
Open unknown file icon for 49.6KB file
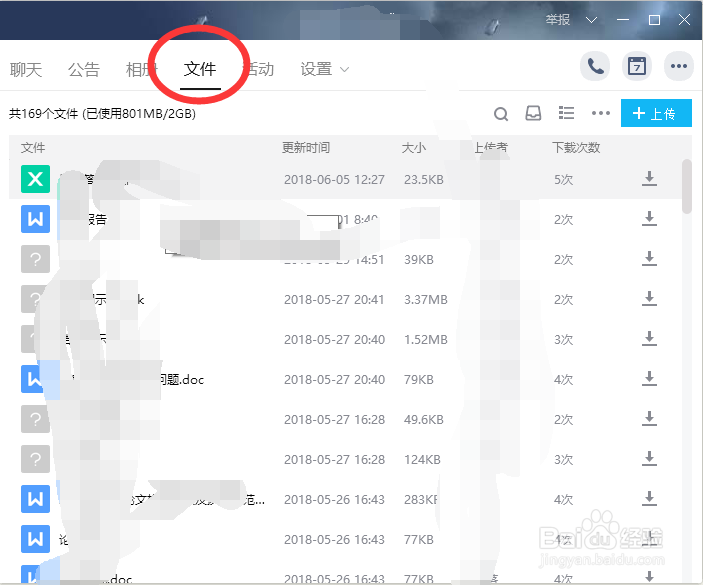click(x=35, y=419)
